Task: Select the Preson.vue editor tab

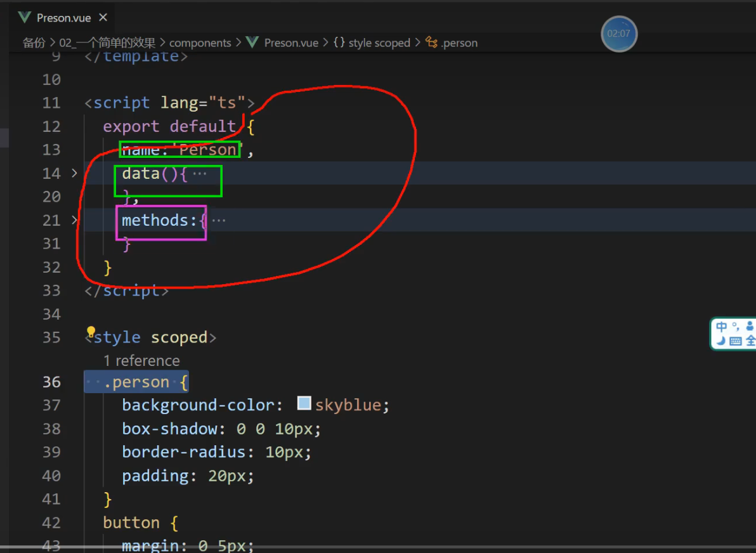Action: click(x=63, y=17)
